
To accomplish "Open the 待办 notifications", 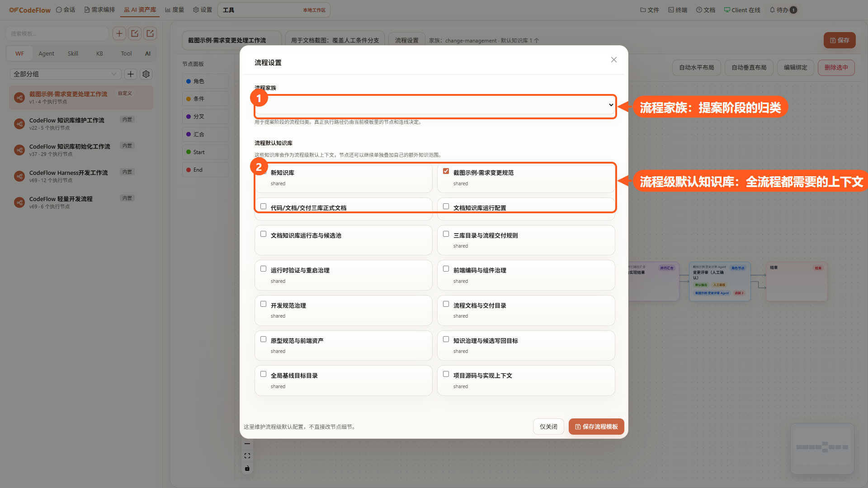I will point(783,10).
